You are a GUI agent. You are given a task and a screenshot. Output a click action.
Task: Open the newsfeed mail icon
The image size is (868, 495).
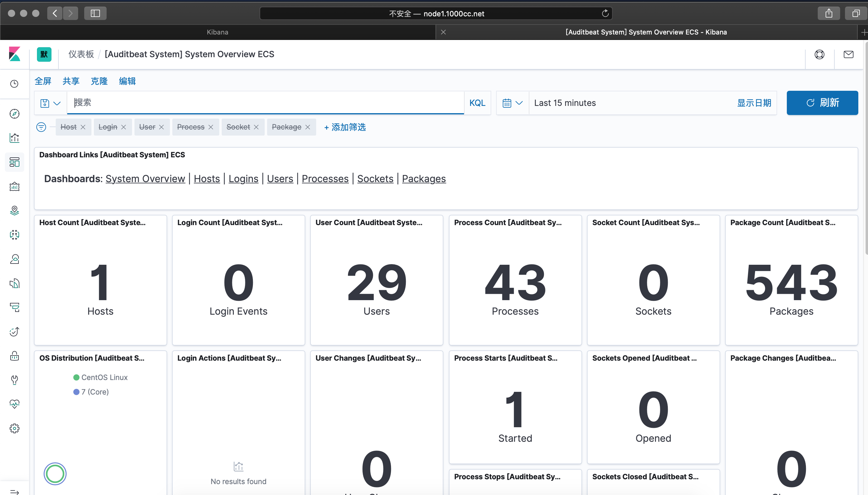(848, 54)
